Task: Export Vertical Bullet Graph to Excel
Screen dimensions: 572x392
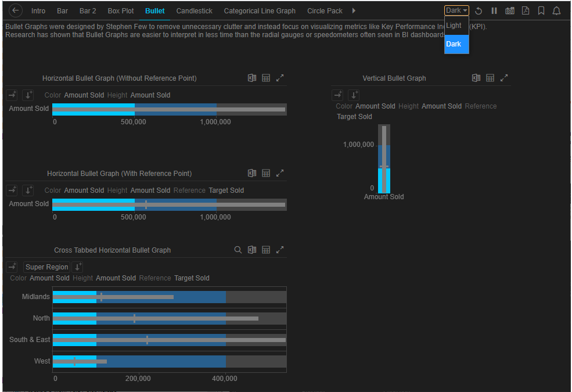Action: [476, 78]
